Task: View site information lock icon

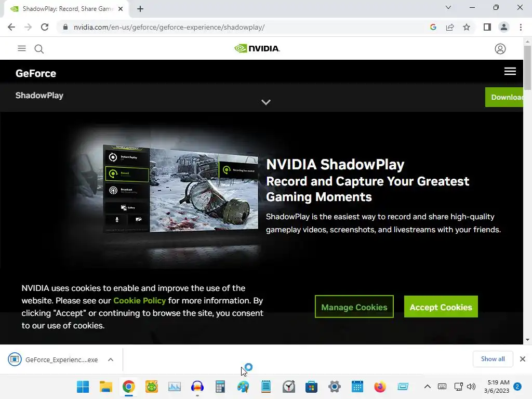Action: pos(65,27)
